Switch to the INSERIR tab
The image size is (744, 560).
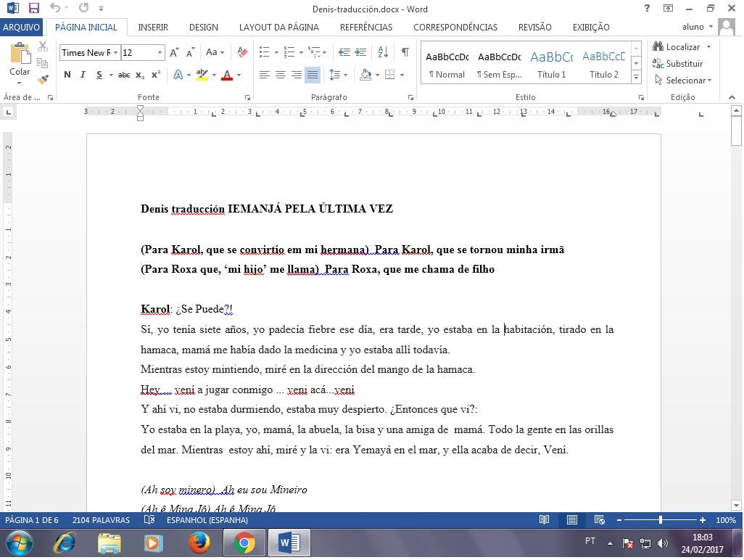pos(153,27)
